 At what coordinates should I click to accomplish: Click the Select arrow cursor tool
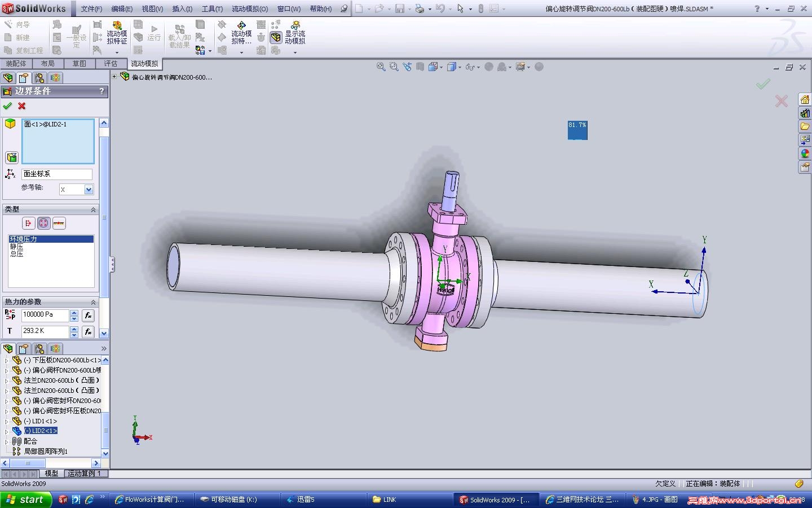coord(460,8)
